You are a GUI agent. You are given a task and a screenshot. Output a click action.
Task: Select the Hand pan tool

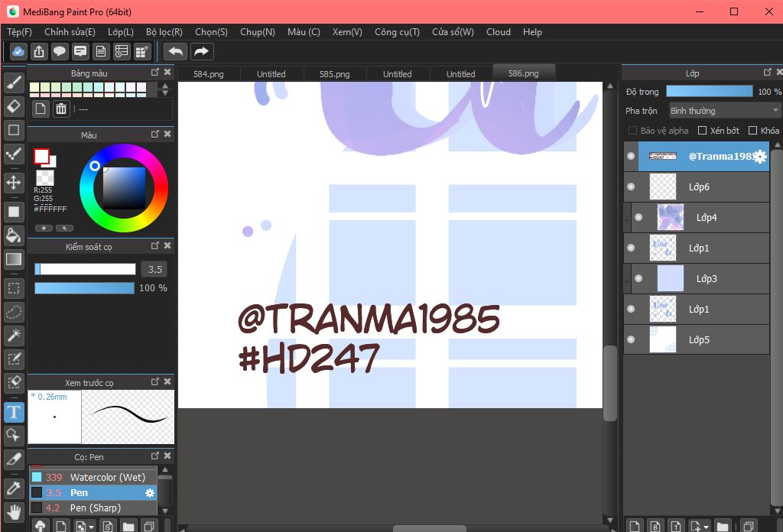pos(14,512)
